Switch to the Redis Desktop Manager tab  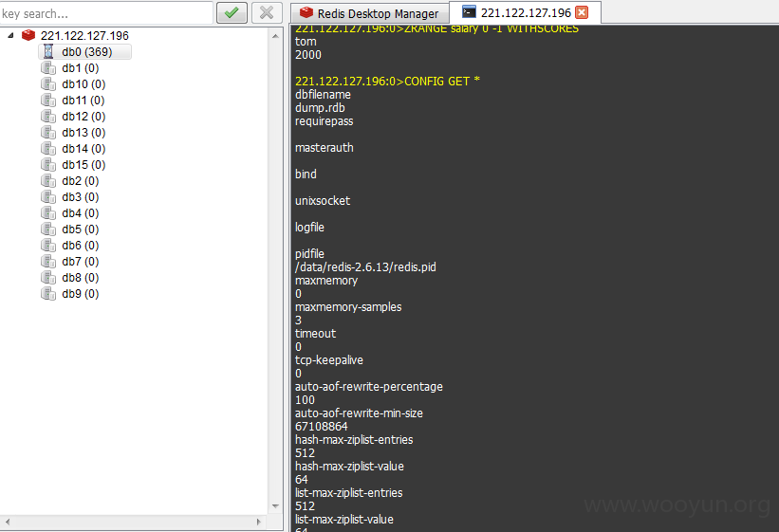point(370,13)
